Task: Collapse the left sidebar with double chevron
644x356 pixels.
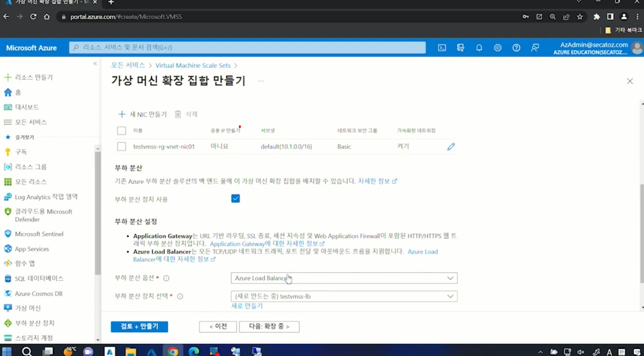Action: click(95, 64)
